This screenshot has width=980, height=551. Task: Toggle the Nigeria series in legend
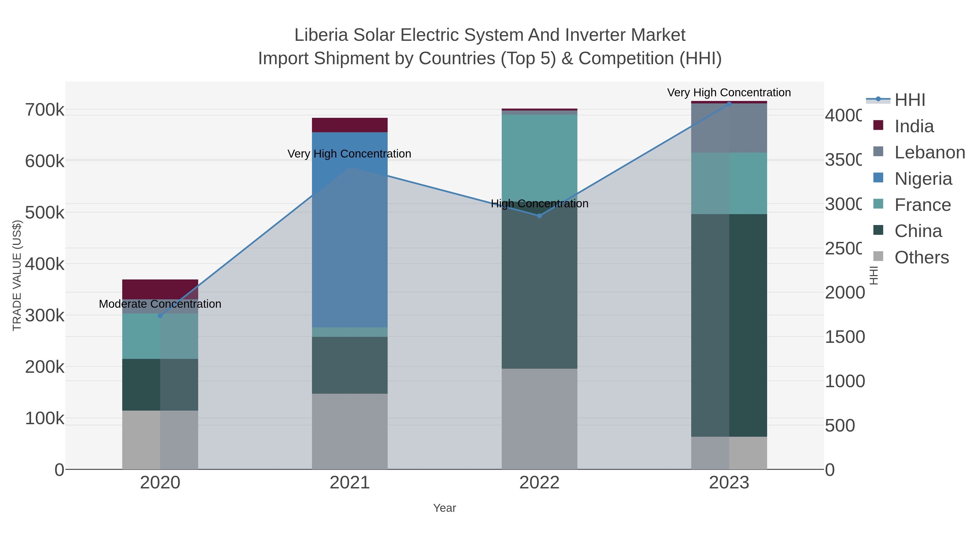pos(912,179)
